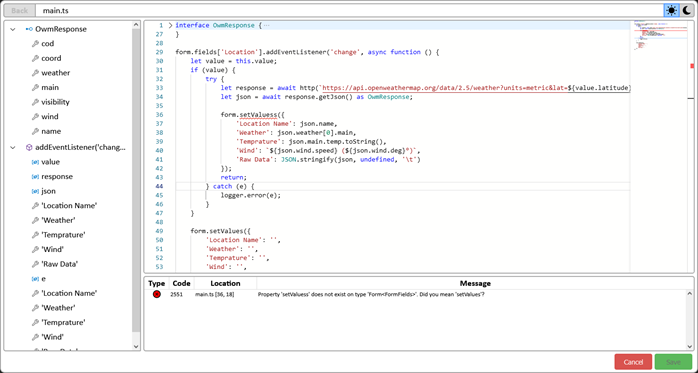Click line number 44 in gutter
The height and width of the screenshot is (373, 698).
159,186
